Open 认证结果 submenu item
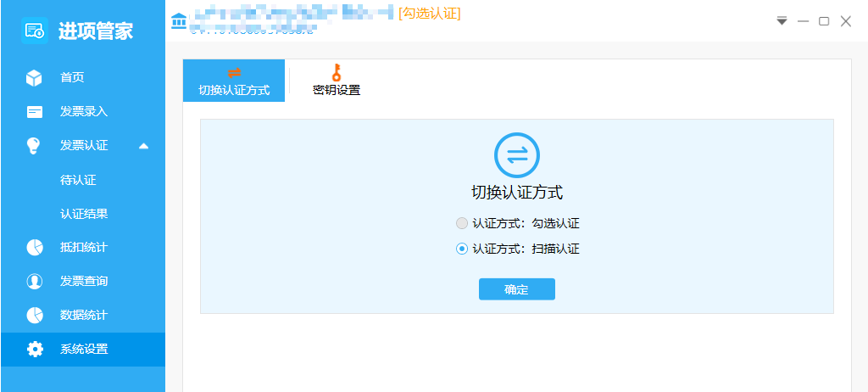 (83, 214)
